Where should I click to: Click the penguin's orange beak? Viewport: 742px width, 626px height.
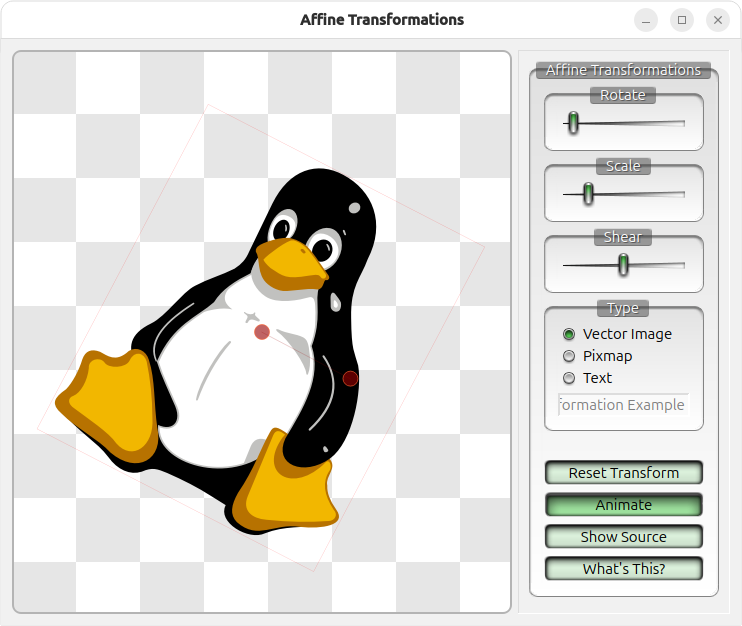(x=290, y=261)
